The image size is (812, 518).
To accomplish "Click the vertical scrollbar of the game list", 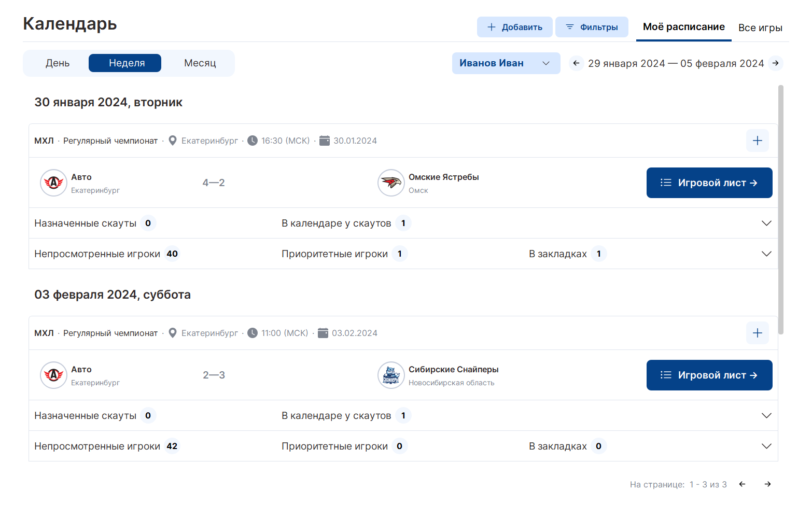I will [781, 209].
